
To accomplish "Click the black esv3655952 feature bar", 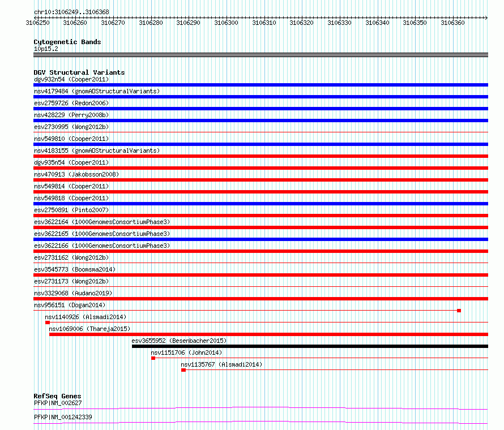I will pos(310,346).
